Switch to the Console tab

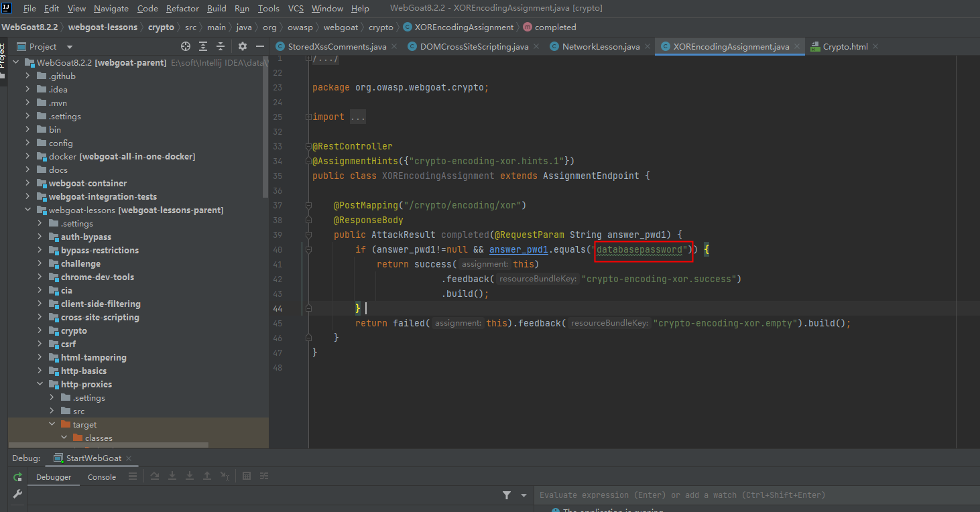pos(102,476)
